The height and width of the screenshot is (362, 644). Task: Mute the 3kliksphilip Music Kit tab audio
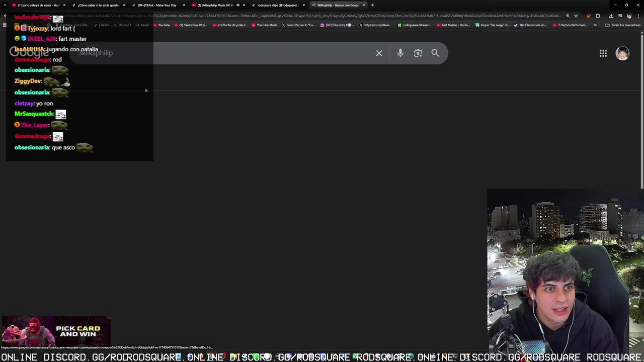pos(238,5)
